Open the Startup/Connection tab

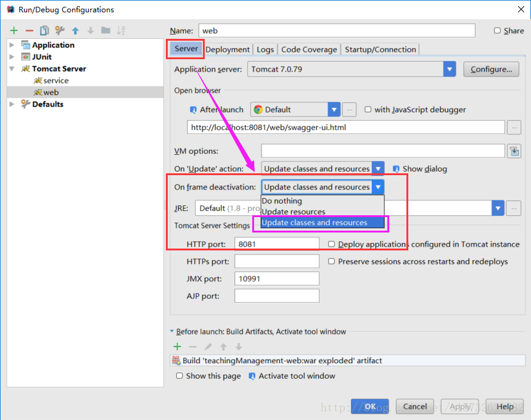[381, 49]
